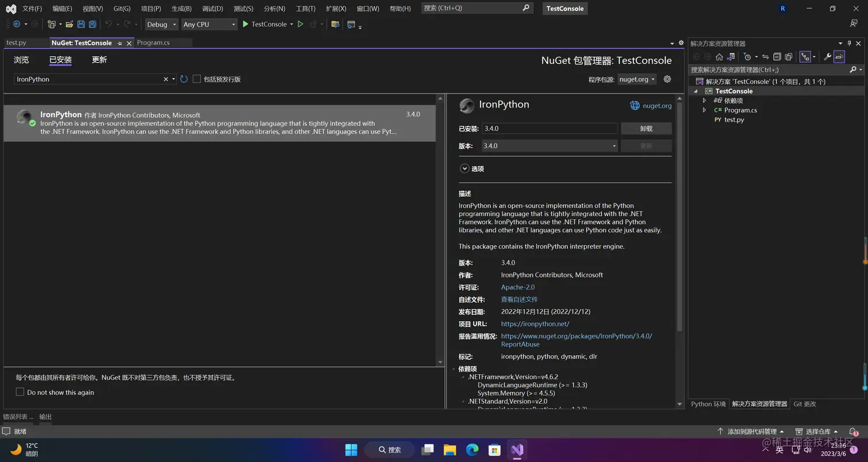This screenshot has width=868, height=462.
Task: Click Sync with Active Document arrows icon
Action: tap(765, 57)
